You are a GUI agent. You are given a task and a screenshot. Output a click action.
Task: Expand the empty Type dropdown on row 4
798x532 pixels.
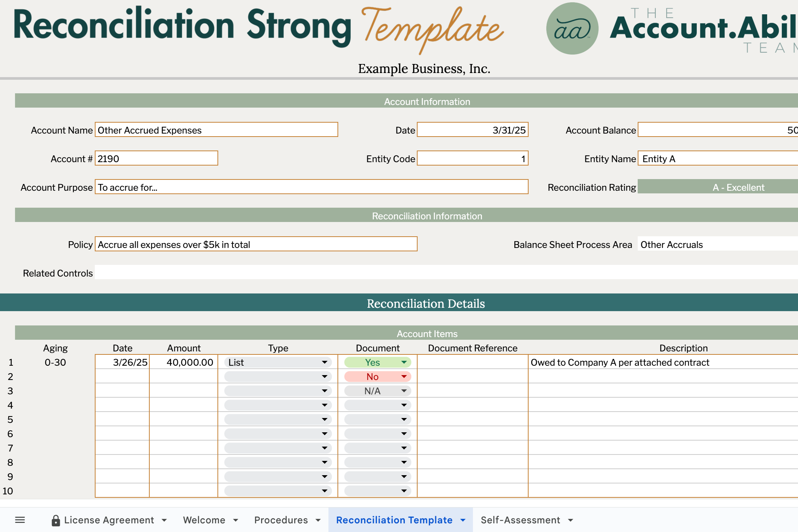[x=324, y=405]
